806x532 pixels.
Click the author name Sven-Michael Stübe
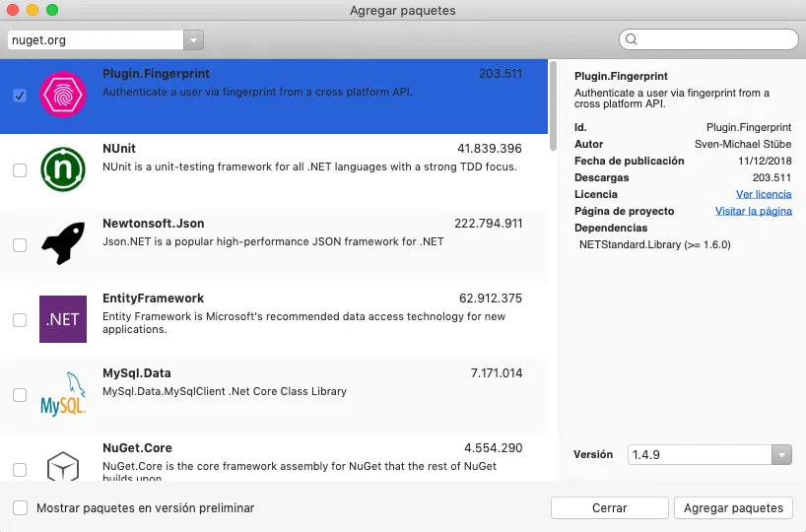click(x=743, y=144)
